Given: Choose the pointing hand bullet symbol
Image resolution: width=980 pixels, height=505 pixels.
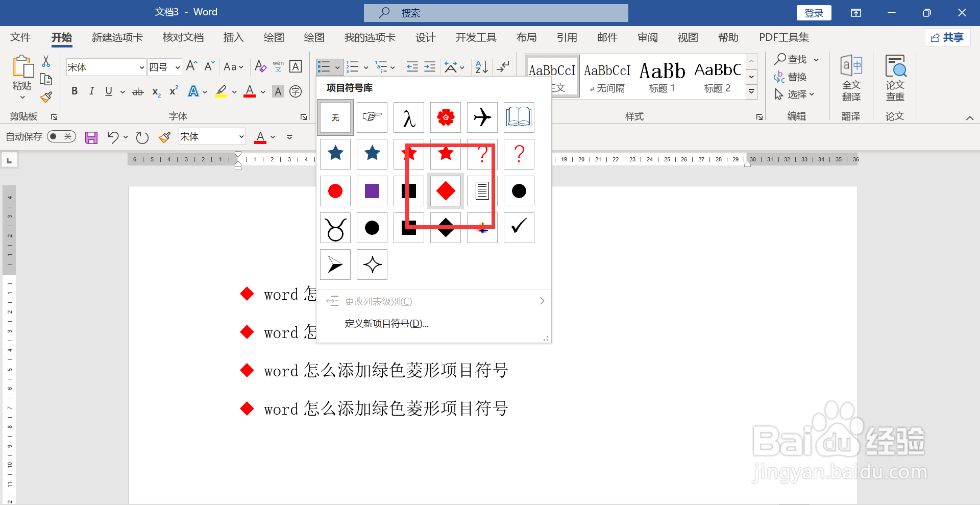Looking at the screenshot, I should 372,117.
